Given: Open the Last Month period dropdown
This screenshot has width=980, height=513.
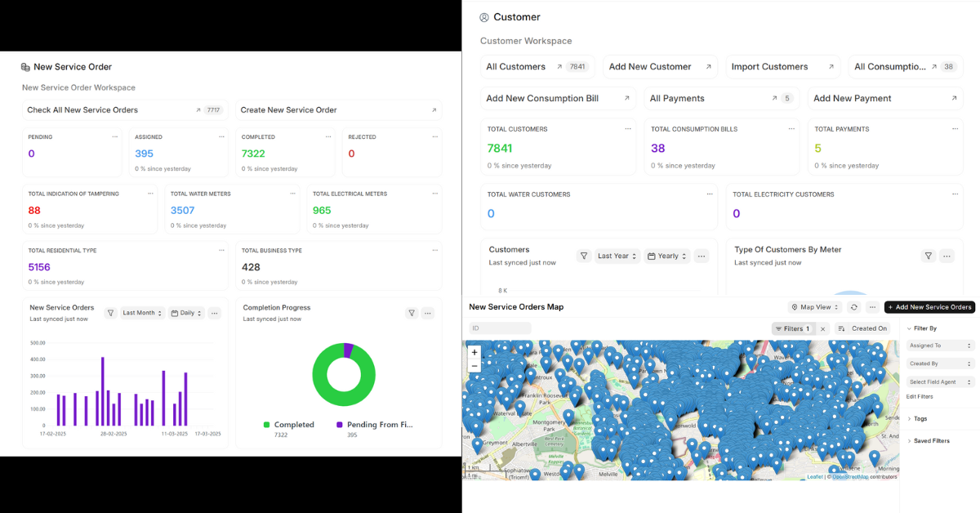Looking at the screenshot, I should (x=143, y=313).
